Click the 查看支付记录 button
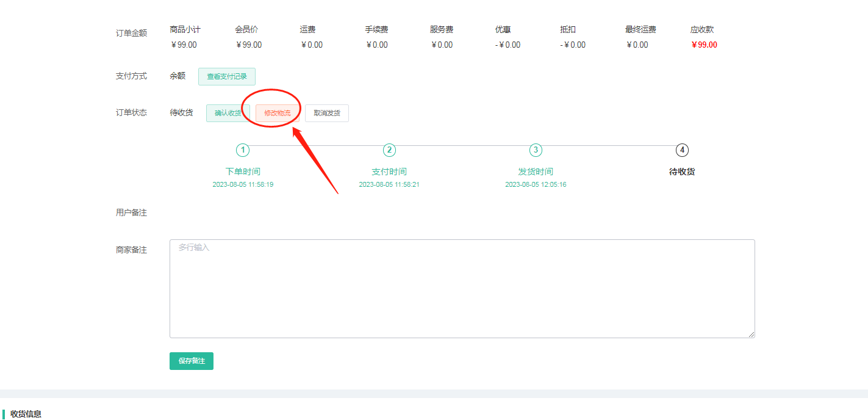 226,76
